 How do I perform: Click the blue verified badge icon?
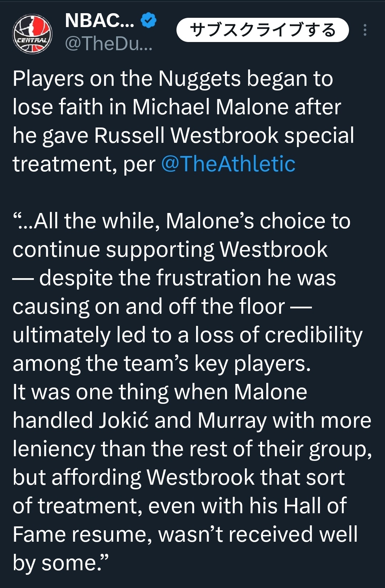pyautogui.click(x=149, y=20)
